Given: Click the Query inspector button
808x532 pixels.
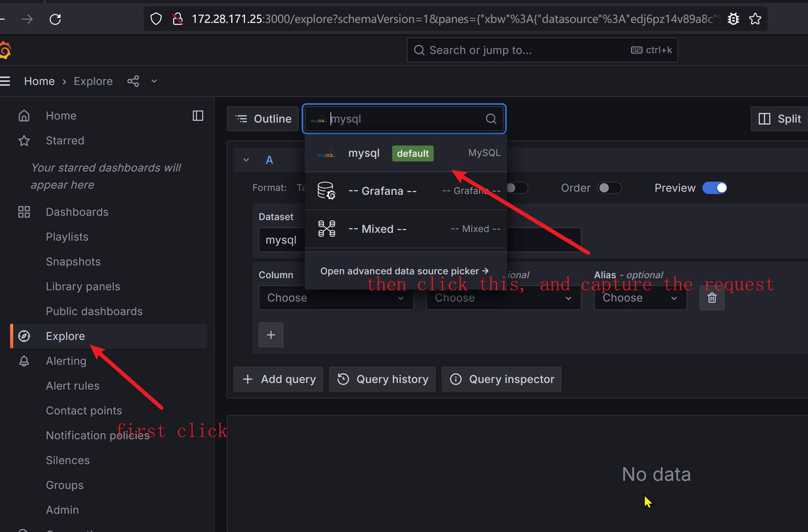Looking at the screenshot, I should pos(501,379).
